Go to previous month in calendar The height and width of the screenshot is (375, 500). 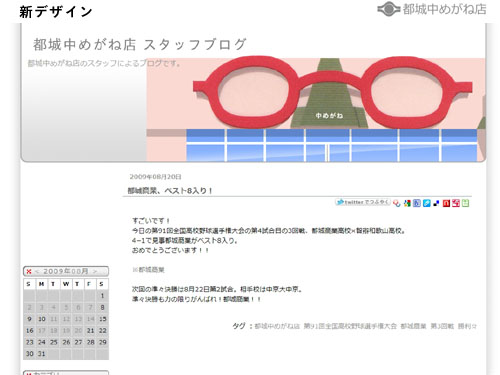click(x=37, y=271)
